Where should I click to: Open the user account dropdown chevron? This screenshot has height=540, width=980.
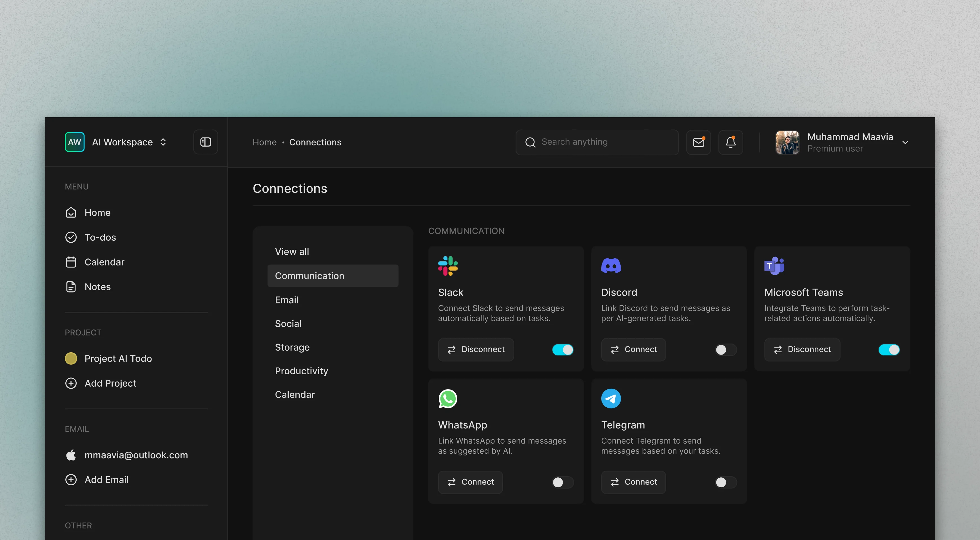[x=905, y=142]
